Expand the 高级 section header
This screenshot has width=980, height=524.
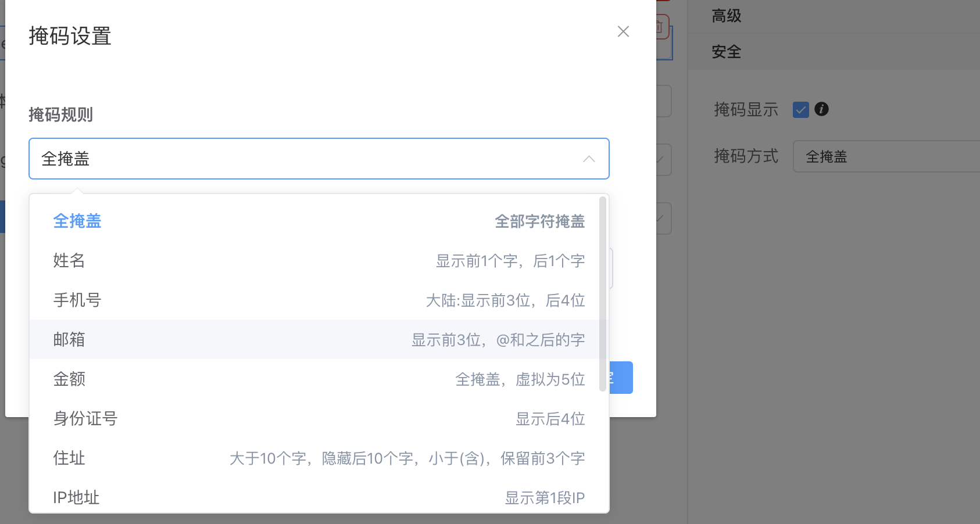click(x=727, y=16)
